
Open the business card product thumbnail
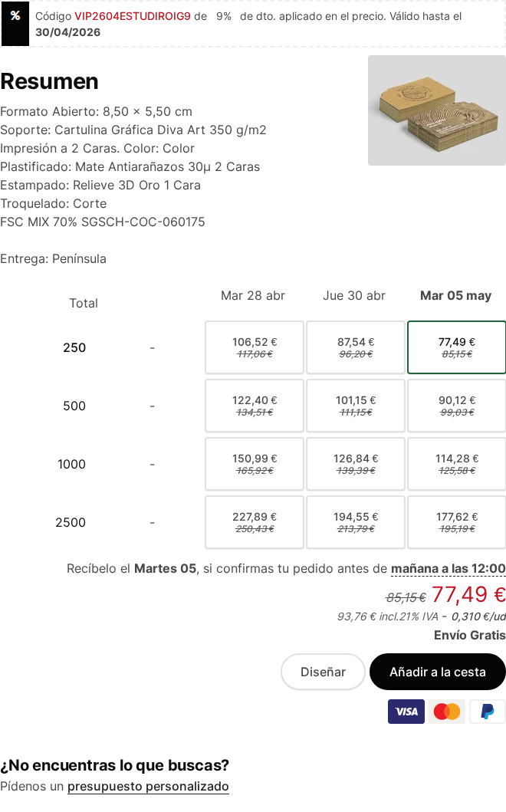tap(436, 110)
